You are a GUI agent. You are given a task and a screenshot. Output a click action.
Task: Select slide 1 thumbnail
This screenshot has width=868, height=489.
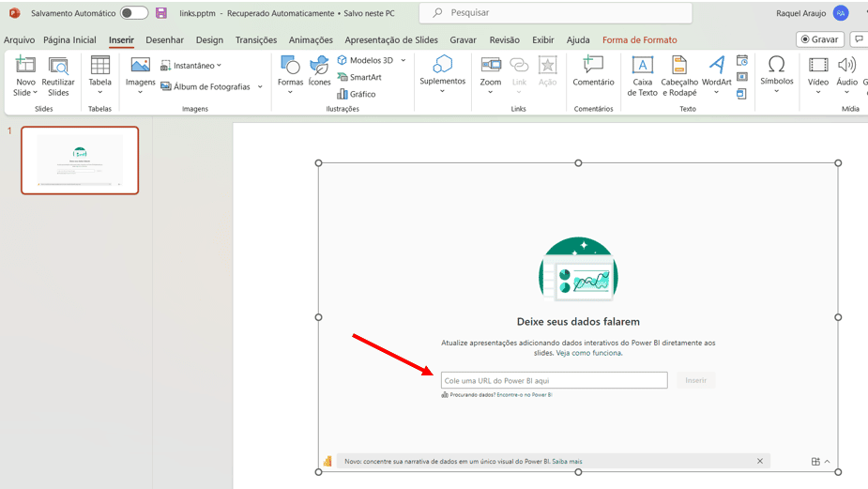[x=80, y=160]
